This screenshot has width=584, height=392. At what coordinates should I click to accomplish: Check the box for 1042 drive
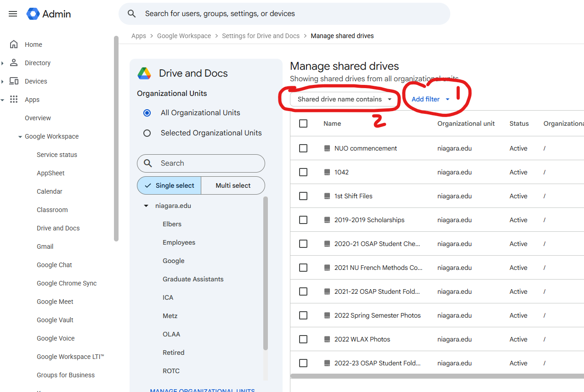point(303,172)
